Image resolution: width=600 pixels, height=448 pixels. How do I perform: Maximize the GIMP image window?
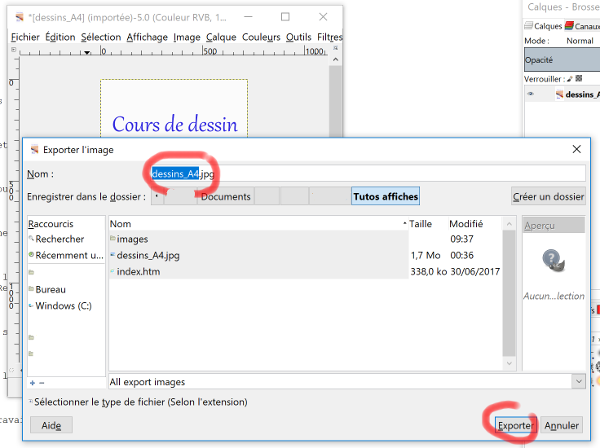[x=285, y=17]
